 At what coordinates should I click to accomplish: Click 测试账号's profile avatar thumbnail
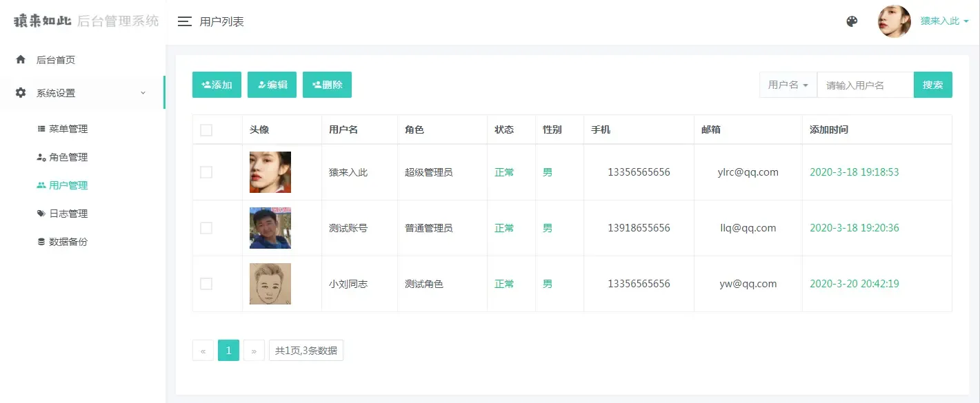click(x=270, y=227)
